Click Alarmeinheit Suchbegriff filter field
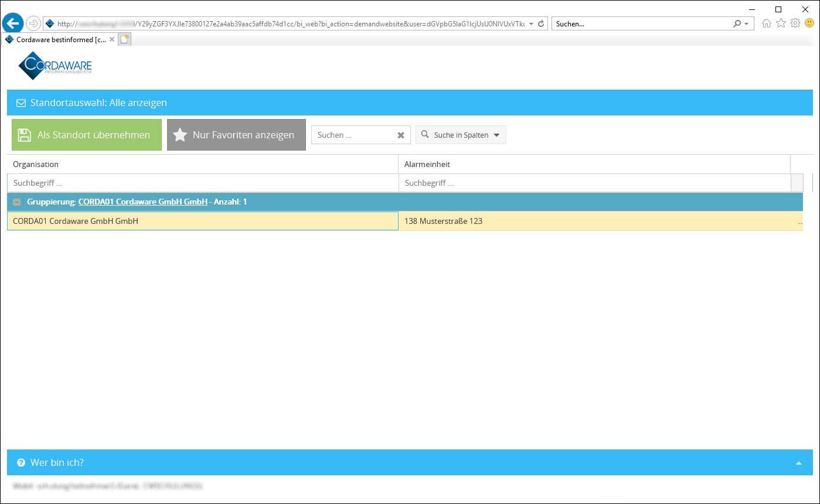820x504 pixels. 594,183
